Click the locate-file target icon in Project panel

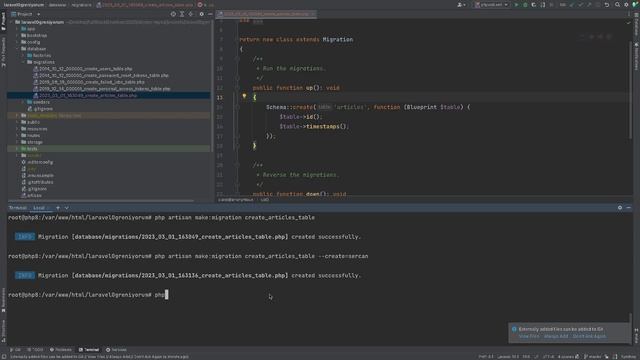click(173, 14)
